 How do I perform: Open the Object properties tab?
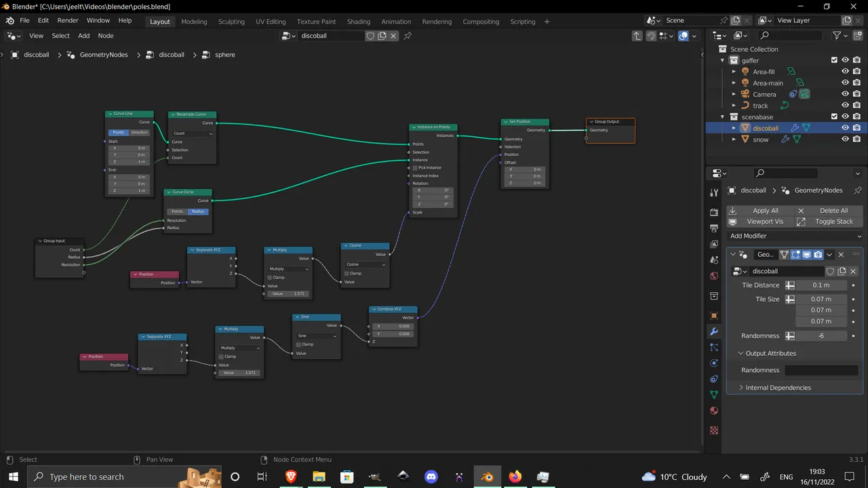(713, 316)
